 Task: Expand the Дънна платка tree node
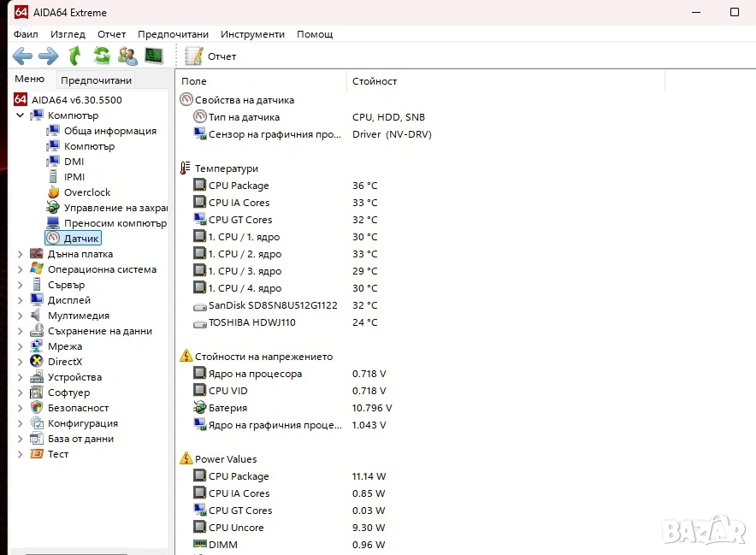(x=21, y=254)
